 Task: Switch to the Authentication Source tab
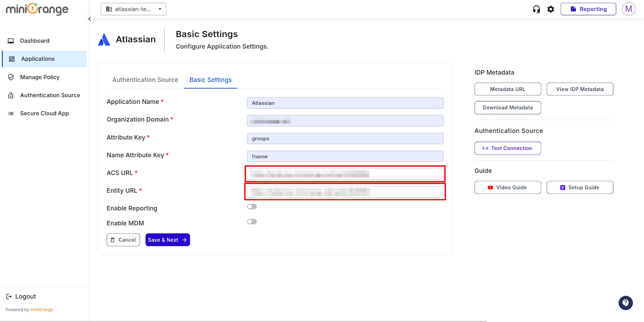[145, 80]
